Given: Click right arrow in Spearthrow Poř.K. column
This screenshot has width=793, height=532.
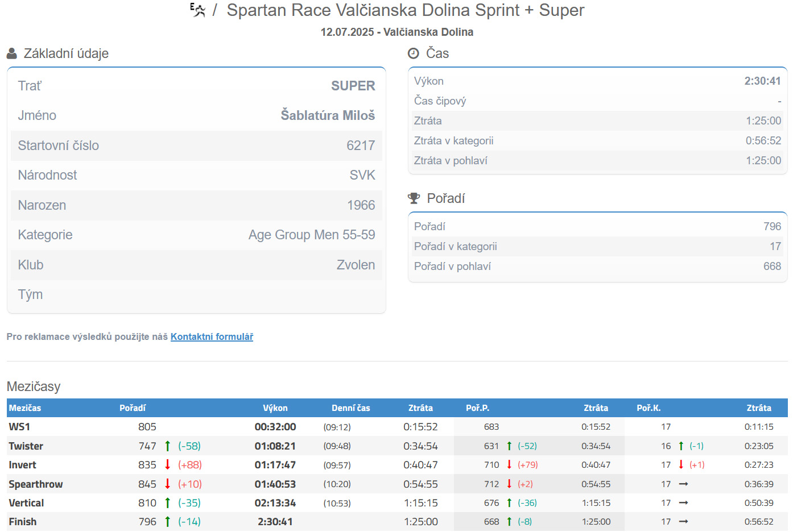Looking at the screenshot, I should click(684, 484).
